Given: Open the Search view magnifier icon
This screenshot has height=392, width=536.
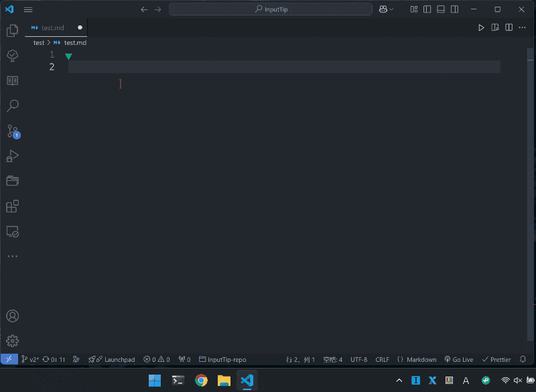Looking at the screenshot, I should 12,106.
